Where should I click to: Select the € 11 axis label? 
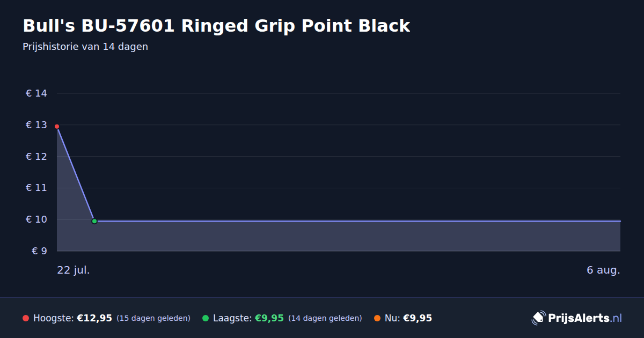pos(36,188)
